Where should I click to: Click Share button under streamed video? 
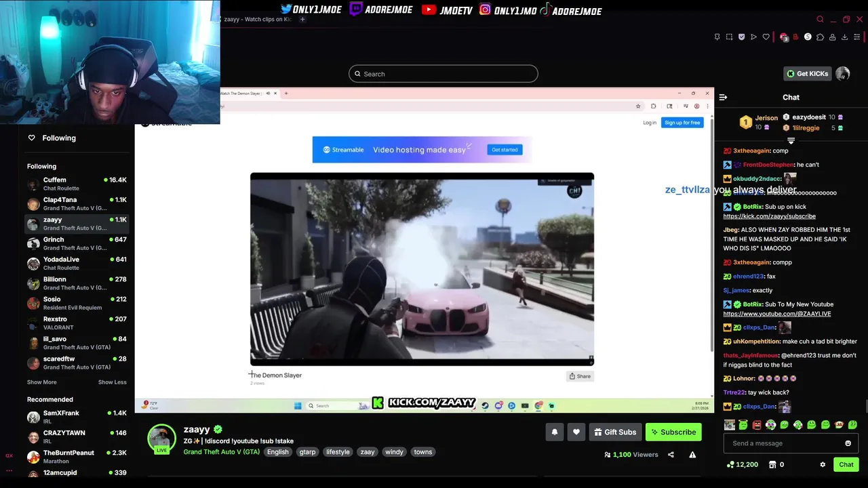tap(580, 376)
